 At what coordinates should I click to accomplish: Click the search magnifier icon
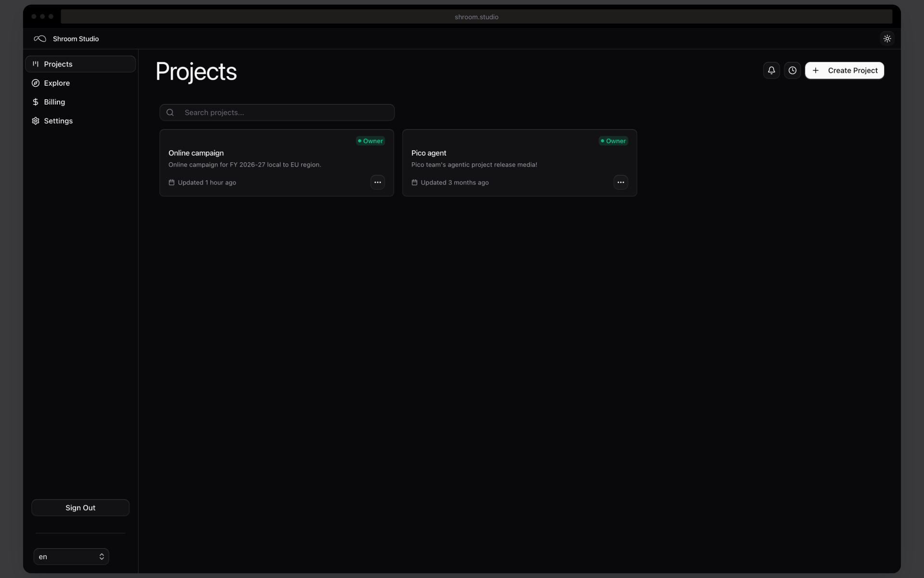(x=170, y=112)
